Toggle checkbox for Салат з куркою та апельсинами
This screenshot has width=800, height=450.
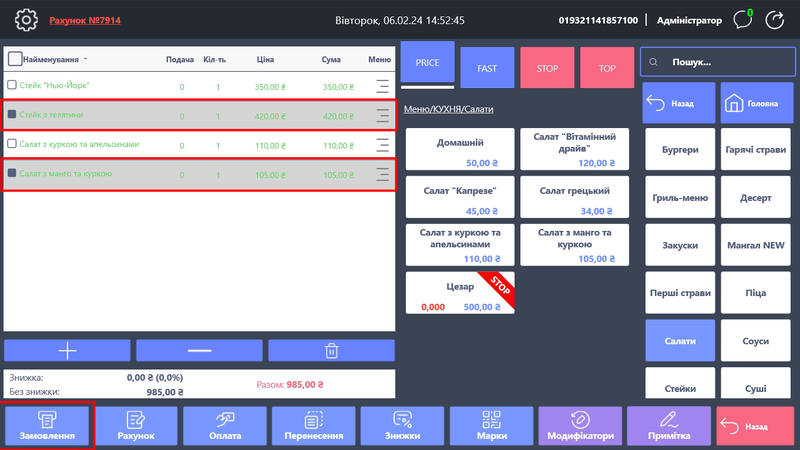pos(12,144)
